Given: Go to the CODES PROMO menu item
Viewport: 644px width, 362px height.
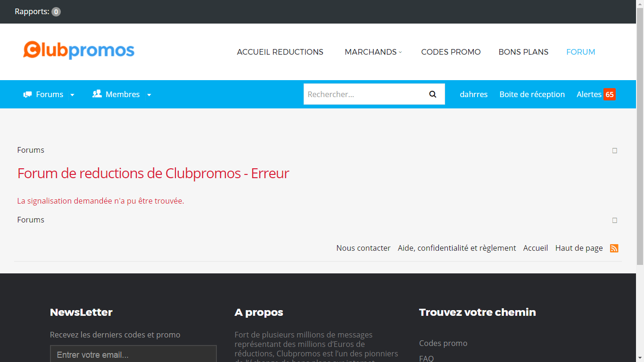Looking at the screenshot, I should coord(451,52).
